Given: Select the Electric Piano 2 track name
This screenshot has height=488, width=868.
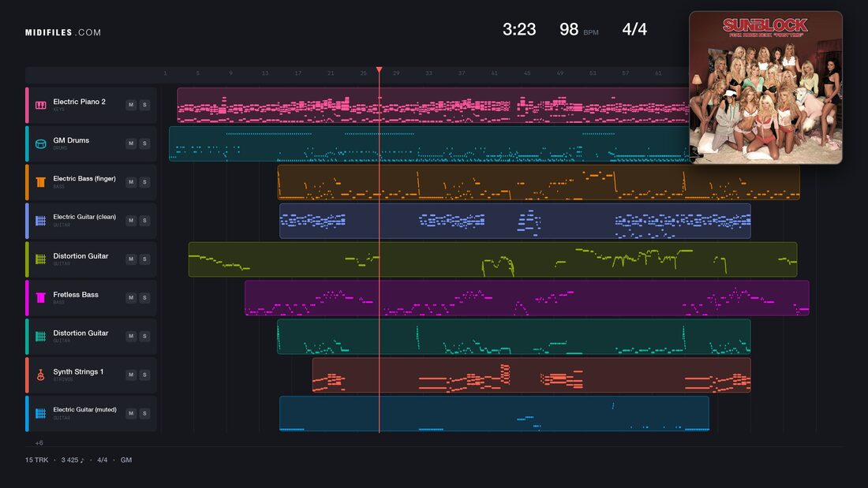Looking at the screenshot, I should click(x=79, y=102).
